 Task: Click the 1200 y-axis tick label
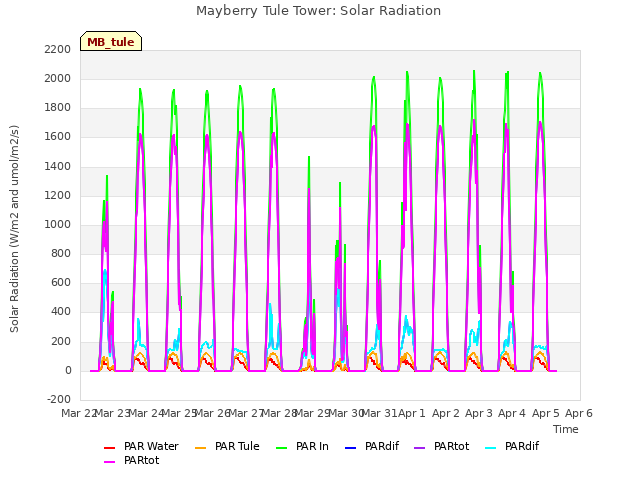pos(58,196)
